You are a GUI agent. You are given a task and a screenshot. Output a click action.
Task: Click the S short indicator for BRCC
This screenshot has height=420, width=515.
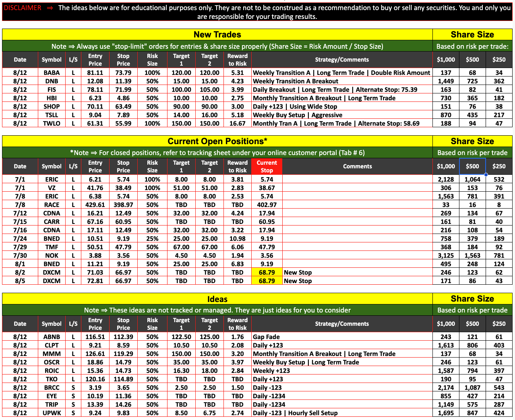[73, 388]
